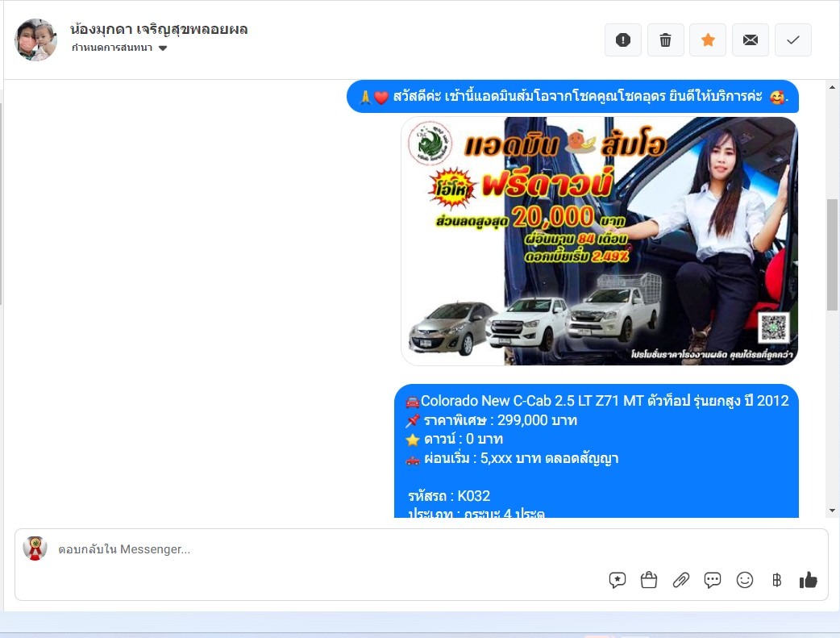The width and height of the screenshot is (840, 638).
Task: Open น้องมุกดา profile picture
Action: (x=36, y=40)
